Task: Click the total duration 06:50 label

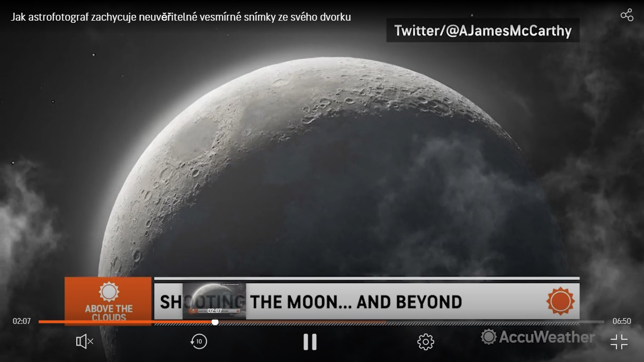Action: [x=622, y=321]
